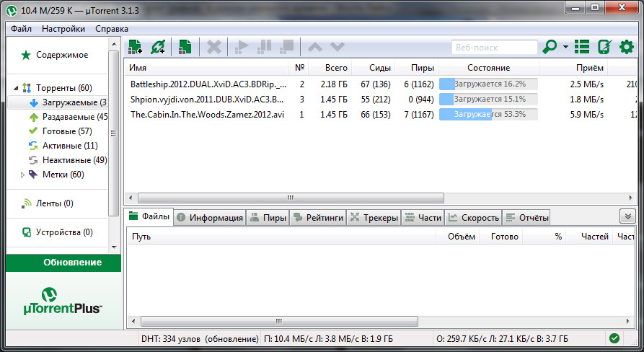Switch to the Пиры tab
The width and height of the screenshot is (644, 352).
coord(268,218)
